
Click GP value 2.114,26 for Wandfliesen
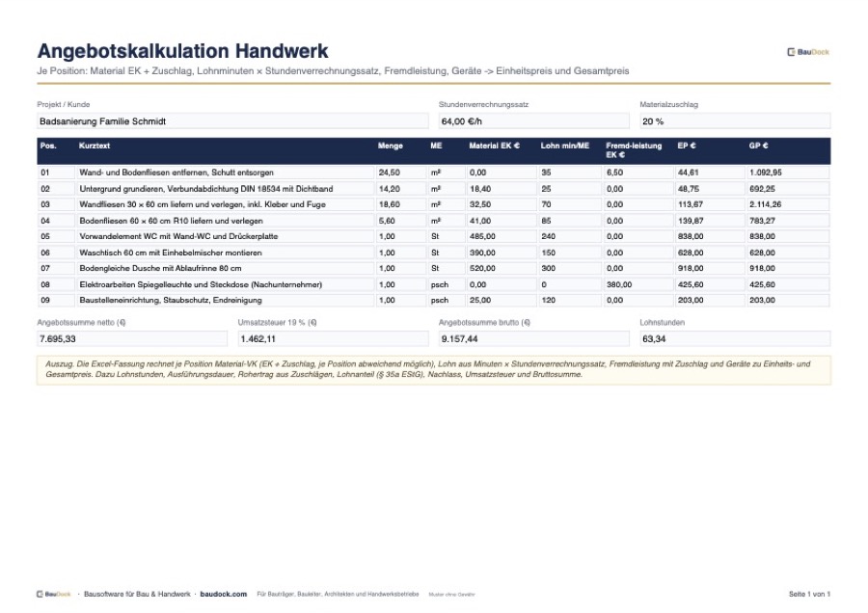[x=788, y=204]
